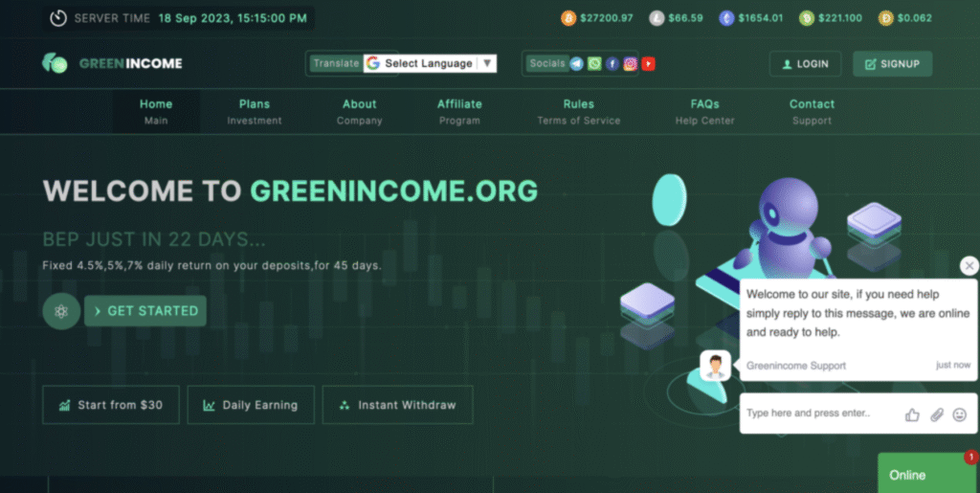Go to the Home menu item

[x=156, y=112]
